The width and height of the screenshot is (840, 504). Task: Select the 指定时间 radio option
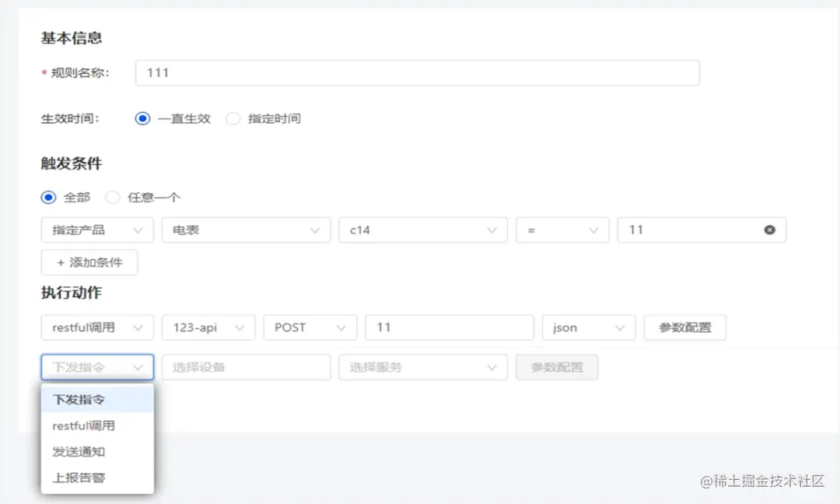233,118
